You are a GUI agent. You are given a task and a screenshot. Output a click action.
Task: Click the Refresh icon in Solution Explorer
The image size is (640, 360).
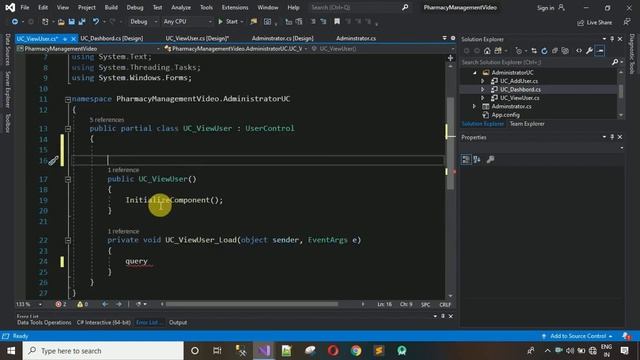click(544, 51)
